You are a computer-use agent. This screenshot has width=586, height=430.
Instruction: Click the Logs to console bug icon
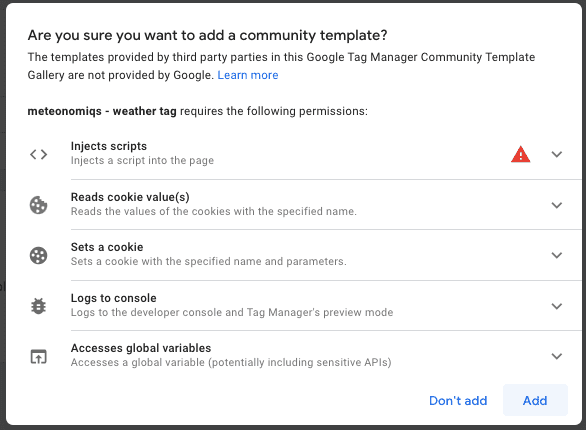[38, 306]
